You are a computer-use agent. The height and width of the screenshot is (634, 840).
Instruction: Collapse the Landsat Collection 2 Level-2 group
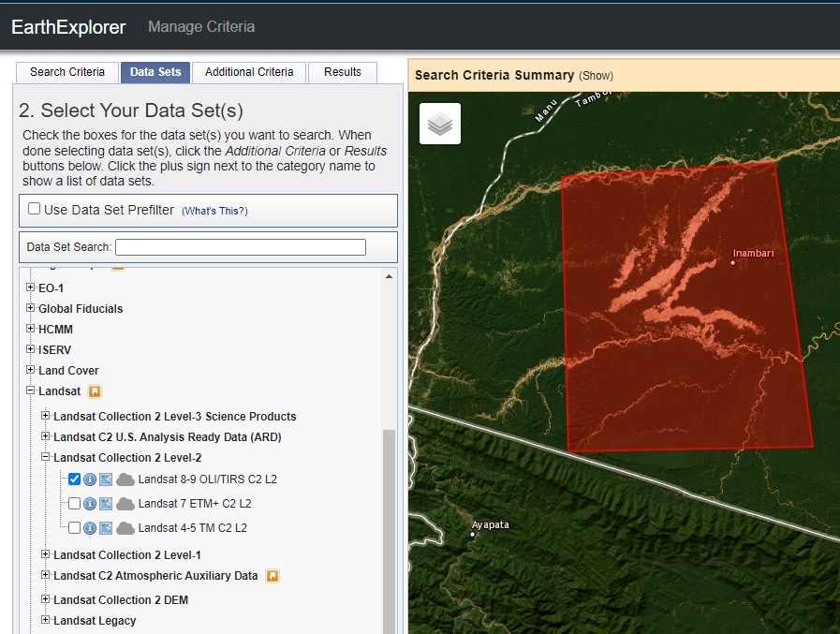[46, 457]
